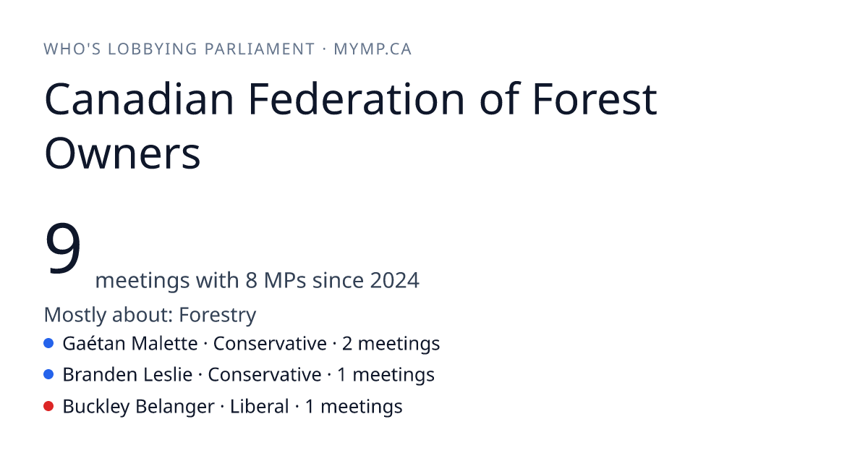
Task: Select the '1 meetings' count for Leslie
Action: (x=386, y=374)
